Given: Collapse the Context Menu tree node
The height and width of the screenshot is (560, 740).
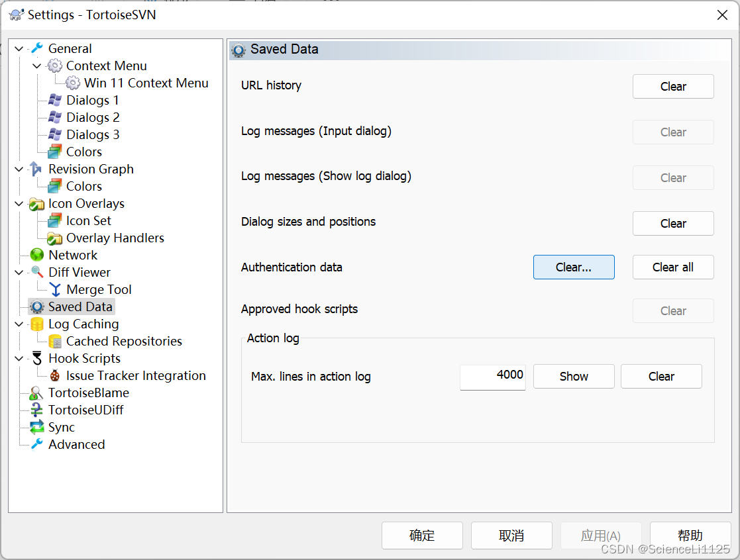Looking at the screenshot, I should [37, 66].
